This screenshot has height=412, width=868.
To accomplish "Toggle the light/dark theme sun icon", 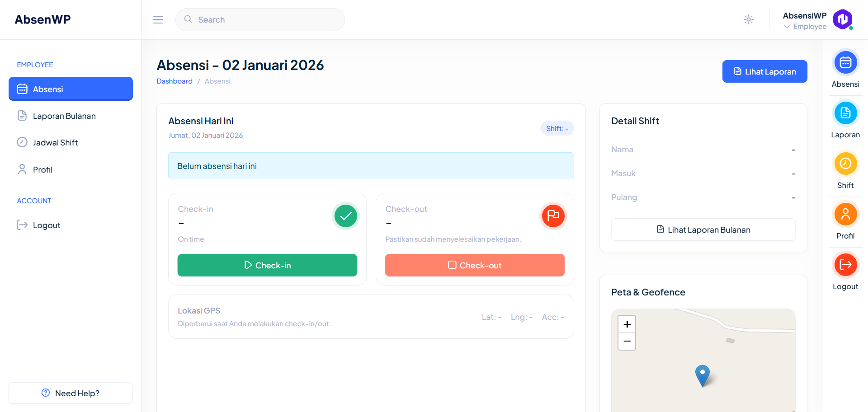I will 748,19.
